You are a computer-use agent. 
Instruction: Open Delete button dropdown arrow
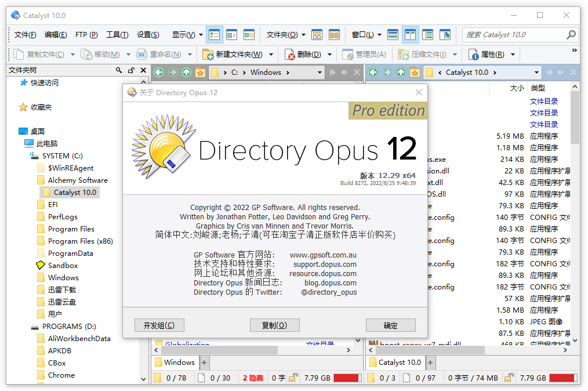coord(329,55)
